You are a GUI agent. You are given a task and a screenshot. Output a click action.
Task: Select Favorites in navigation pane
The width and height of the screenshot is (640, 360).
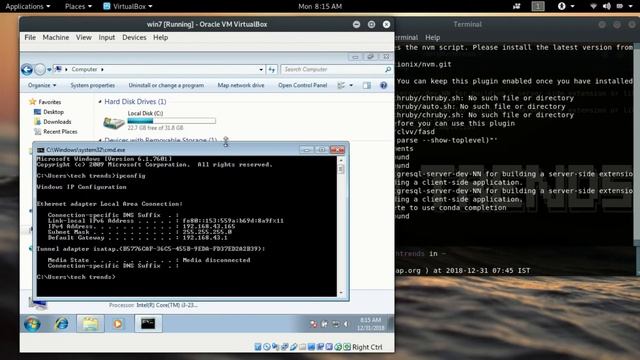[x=45, y=102]
